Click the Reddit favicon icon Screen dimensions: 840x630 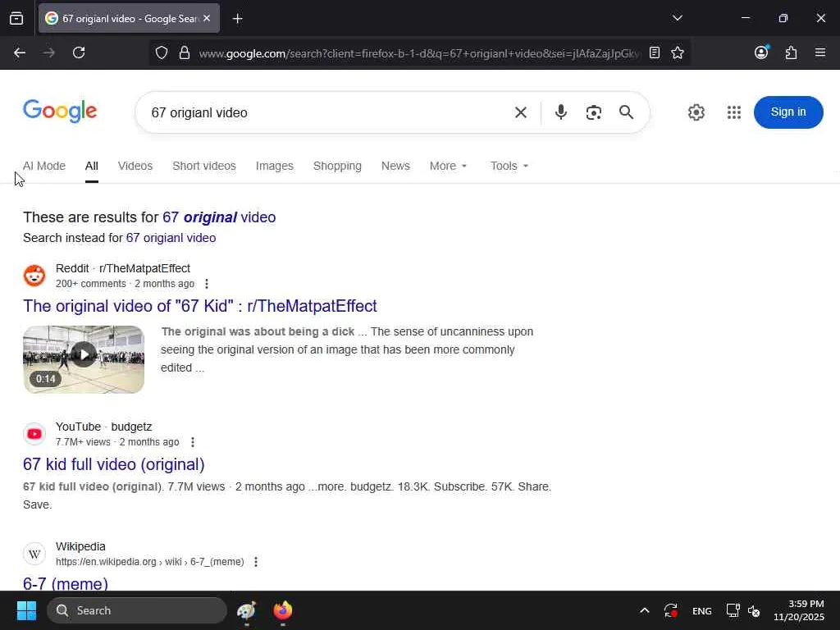(34, 276)
